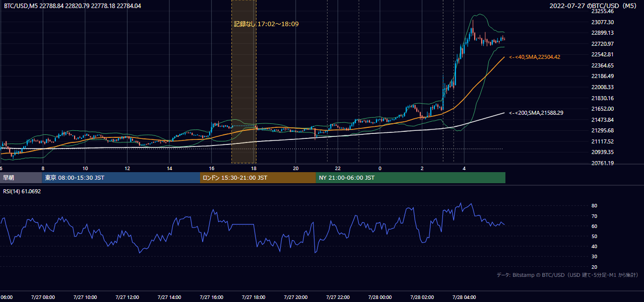The image size is (644, 302).
Task: Select the 200 SMA 21588.29 label
Action: coord(536,113)
